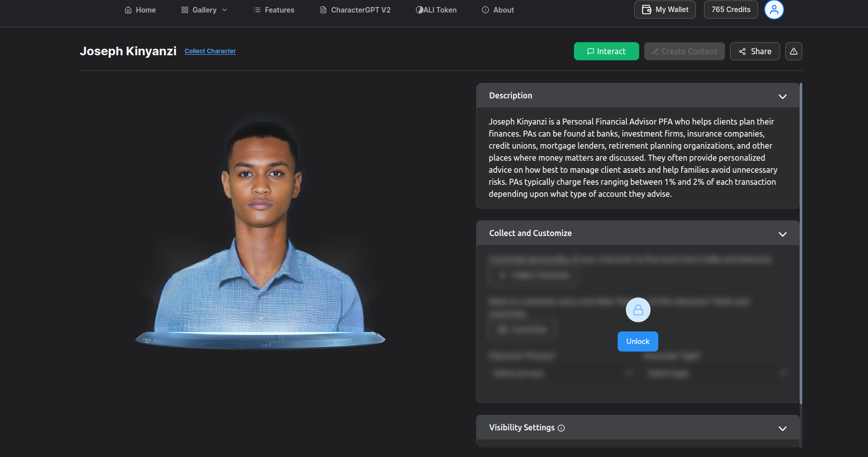The height and width of the screenshot is (457, 868).
Task: Click the lock icon above Unlock
Action: 638,310
